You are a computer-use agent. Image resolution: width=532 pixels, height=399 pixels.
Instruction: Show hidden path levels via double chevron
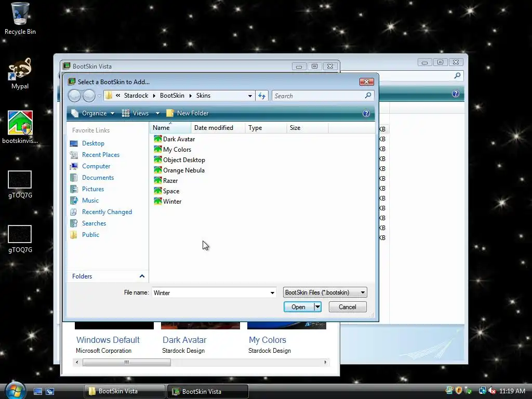[x=118, y=96]
